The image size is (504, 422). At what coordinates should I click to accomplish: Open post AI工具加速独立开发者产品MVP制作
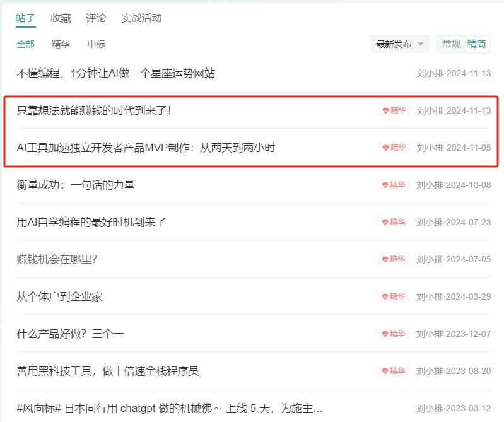tap(146, 148)
